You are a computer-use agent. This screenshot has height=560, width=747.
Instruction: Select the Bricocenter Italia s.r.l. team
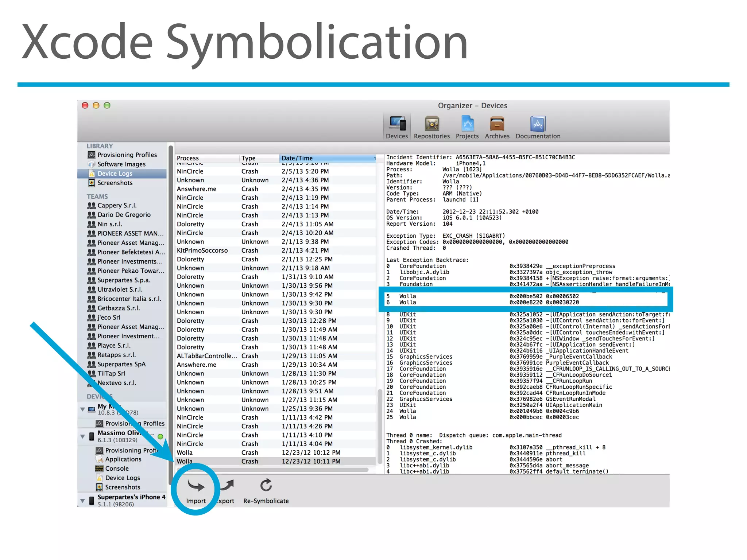(124, 299)
